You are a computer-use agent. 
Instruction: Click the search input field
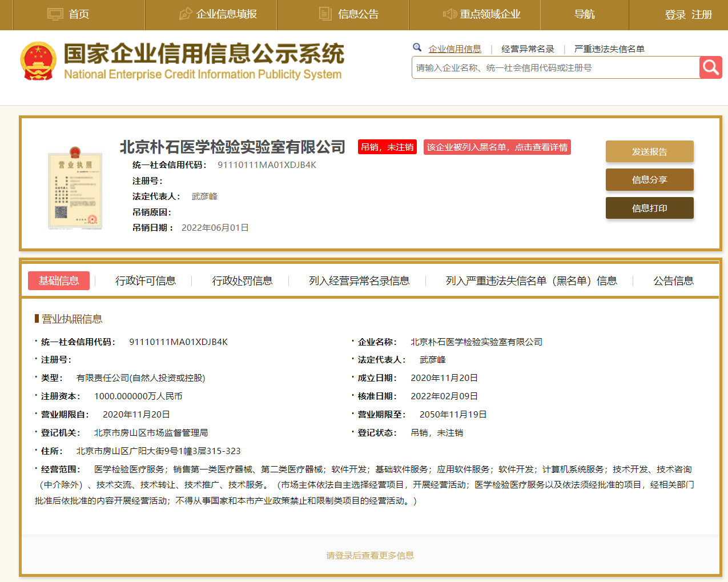(x=548, y=67)
